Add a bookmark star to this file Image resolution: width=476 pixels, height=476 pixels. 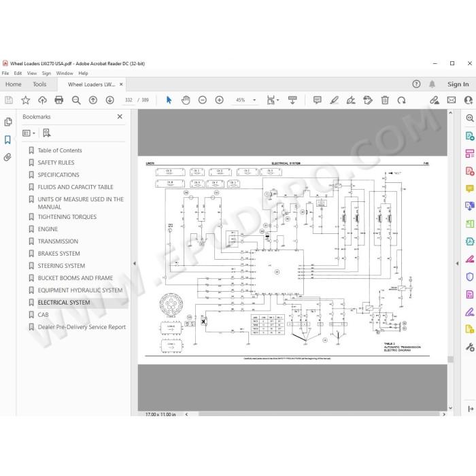tap(26, 100)
